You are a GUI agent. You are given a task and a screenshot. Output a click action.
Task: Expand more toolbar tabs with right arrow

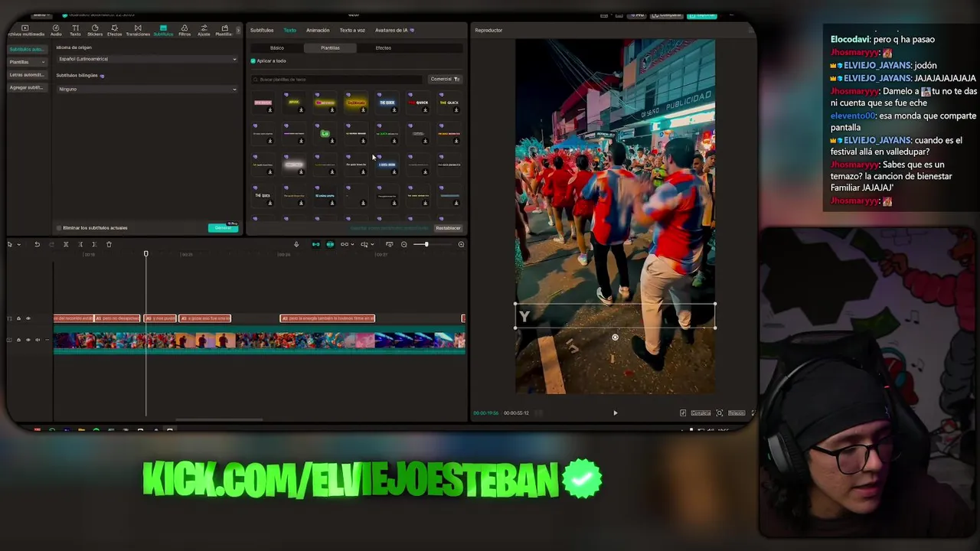pos(239,31)
